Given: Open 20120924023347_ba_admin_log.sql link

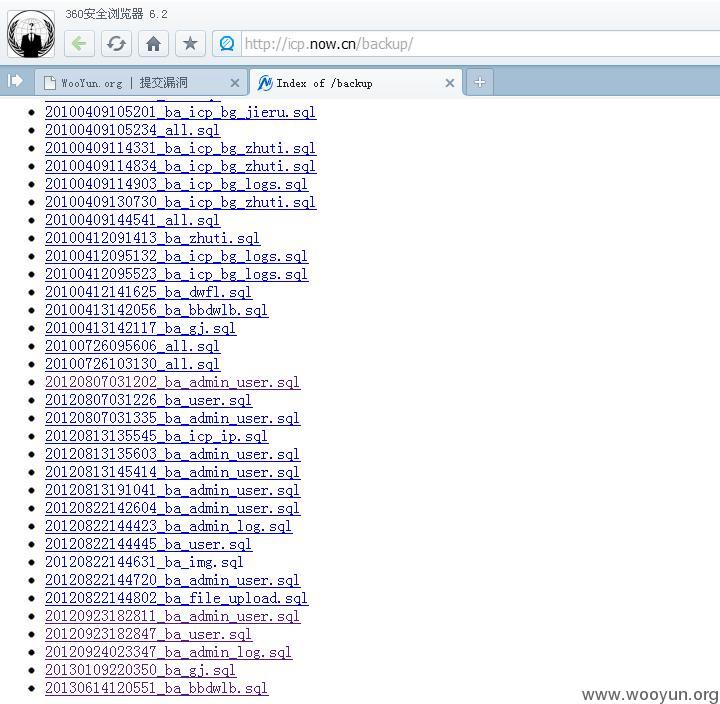Looking at the screenshot, I should 169,652.
